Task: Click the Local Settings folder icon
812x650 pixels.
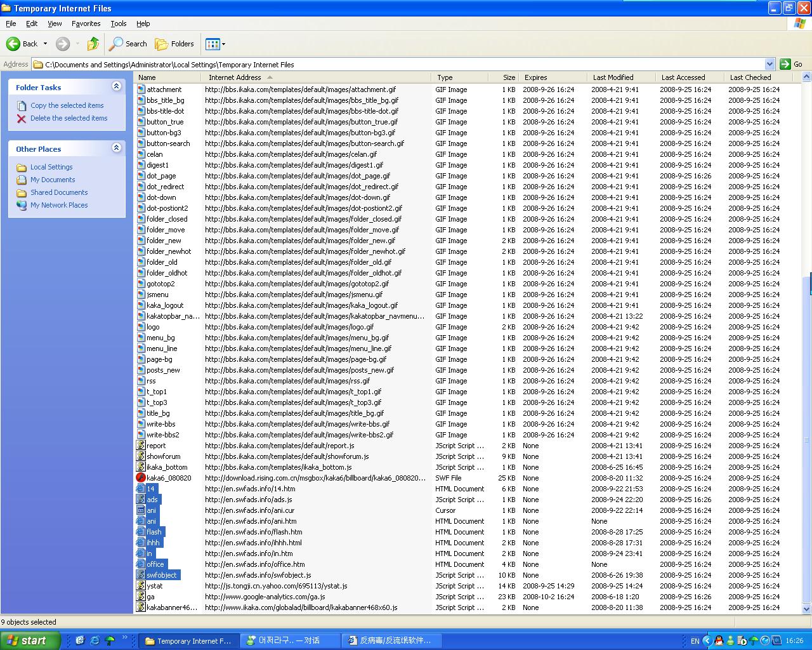Action: [22, 168]
